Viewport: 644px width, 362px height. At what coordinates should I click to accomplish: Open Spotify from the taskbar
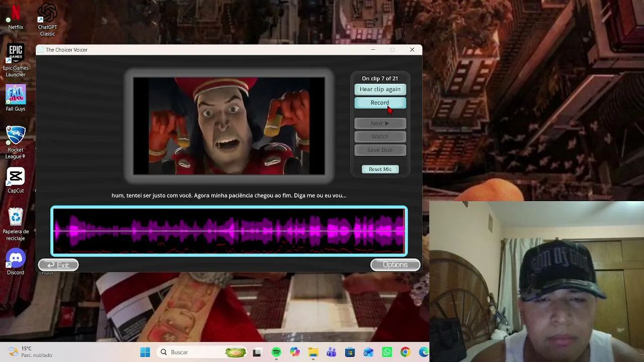276,352
